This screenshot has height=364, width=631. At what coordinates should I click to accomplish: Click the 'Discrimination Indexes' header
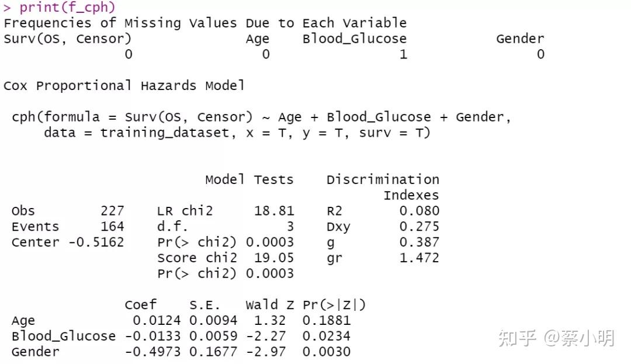tap(383, 187)
